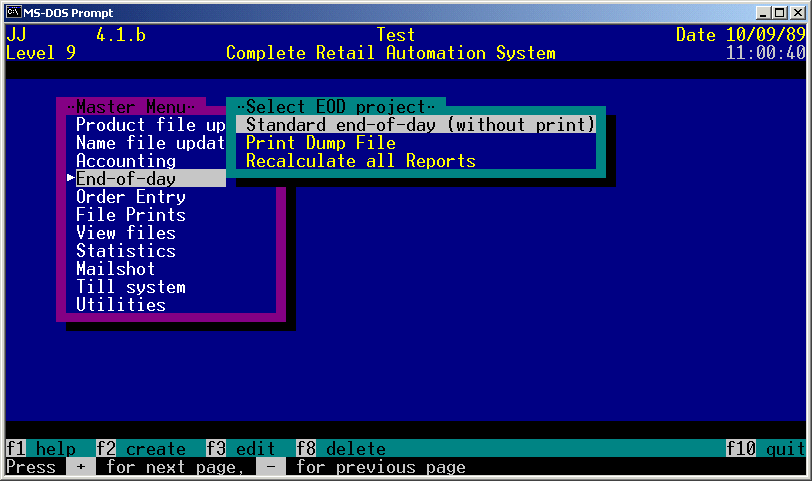Screen dimensions: 812x481
Task: Select the Mailshot menu item
Action: (116, 269)
